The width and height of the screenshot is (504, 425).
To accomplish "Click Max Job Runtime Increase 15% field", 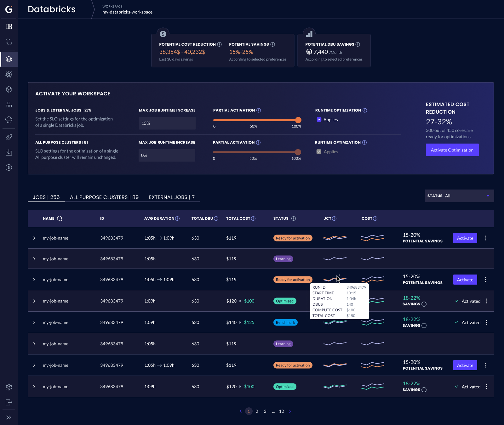I will [167, 123].
